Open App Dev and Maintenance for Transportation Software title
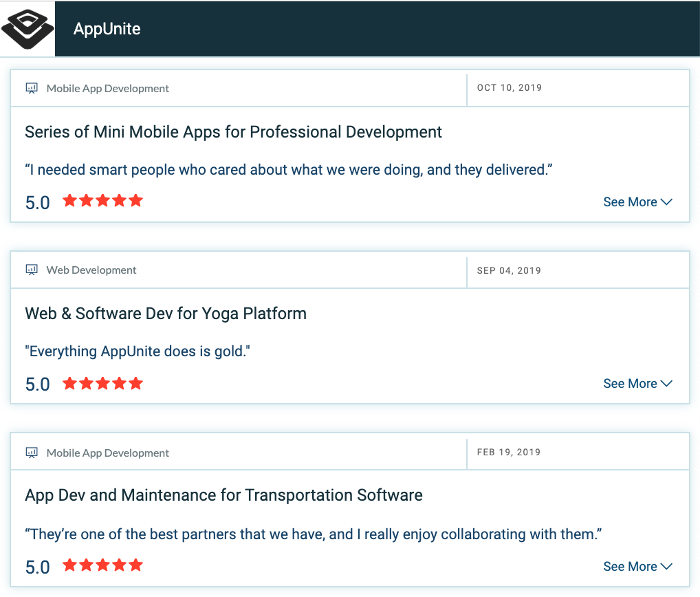Image resolution: width=700 pixels, height=597 pixels. point(223,495)
